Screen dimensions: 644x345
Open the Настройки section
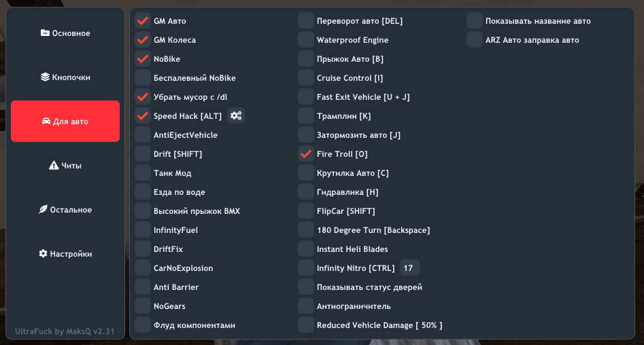point(65,254)
